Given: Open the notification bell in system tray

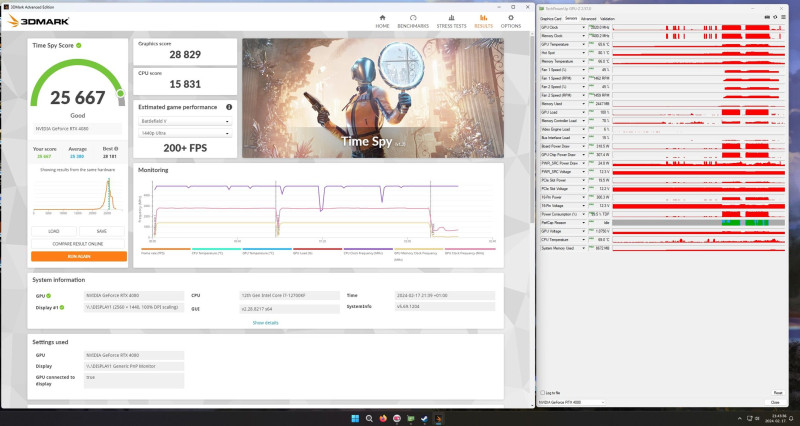Looking at the screenshot, I should [791, 418].
